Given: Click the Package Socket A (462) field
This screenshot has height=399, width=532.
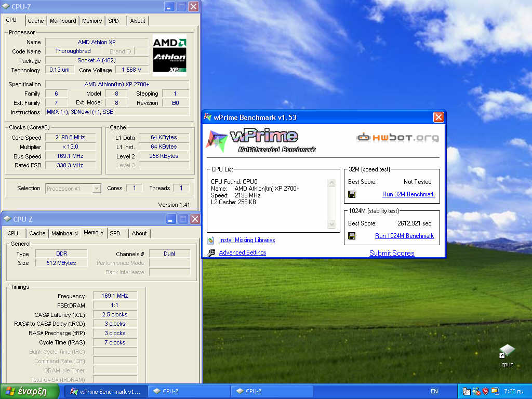Looking at the screenshot, I should coord(97,60).
